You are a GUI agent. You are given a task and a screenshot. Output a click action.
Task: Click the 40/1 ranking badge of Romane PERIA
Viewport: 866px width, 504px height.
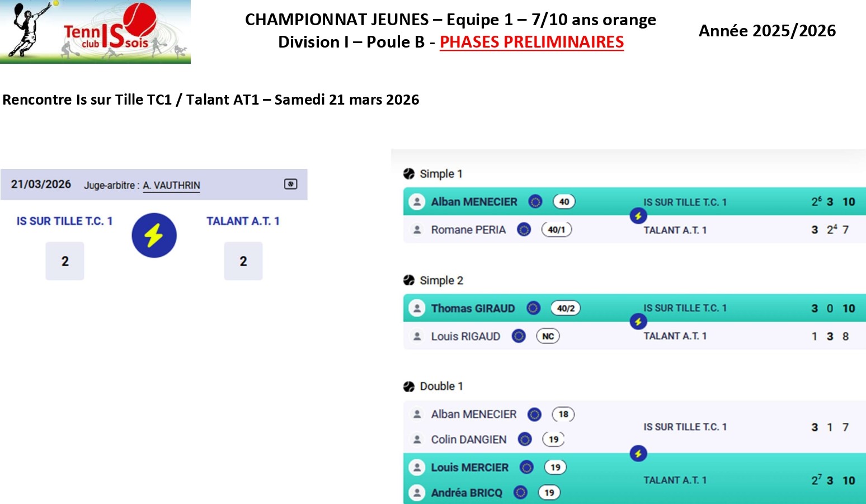tap(556, 230)
